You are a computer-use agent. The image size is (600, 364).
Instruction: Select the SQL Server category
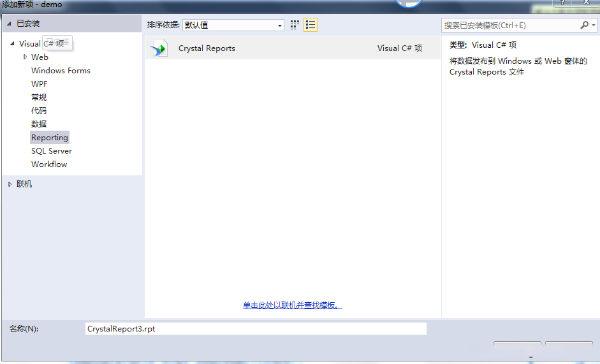coord(52,151)
